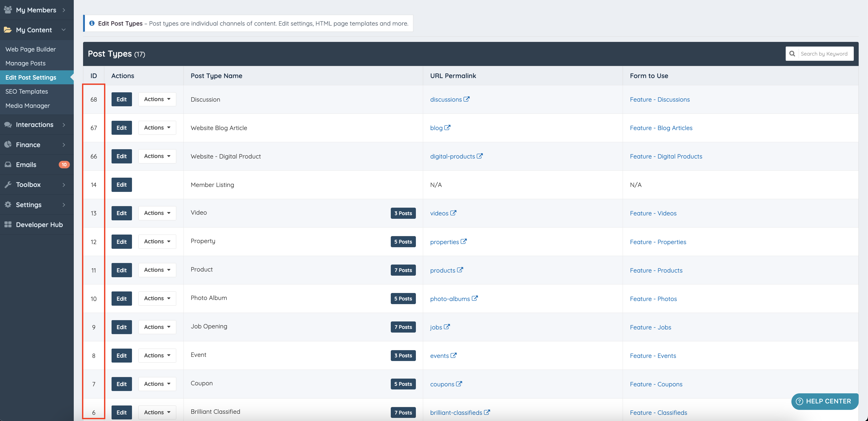The image size is (868, 421).
Task: Open the external link icon next to blog permalink
Action: [447, 128]
